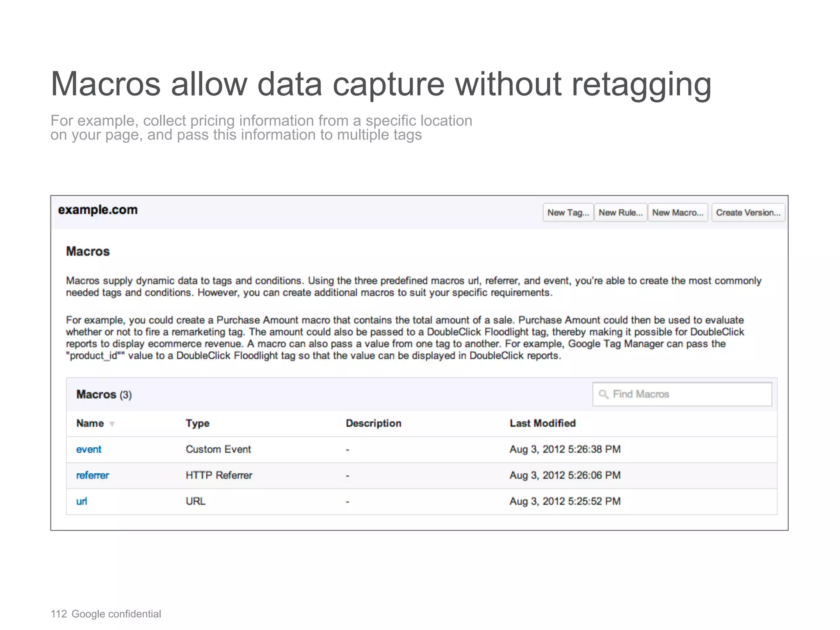Select the HTTP Referrer type cell
This screenshot has height=630, width=840.
(x=219, y=475)
